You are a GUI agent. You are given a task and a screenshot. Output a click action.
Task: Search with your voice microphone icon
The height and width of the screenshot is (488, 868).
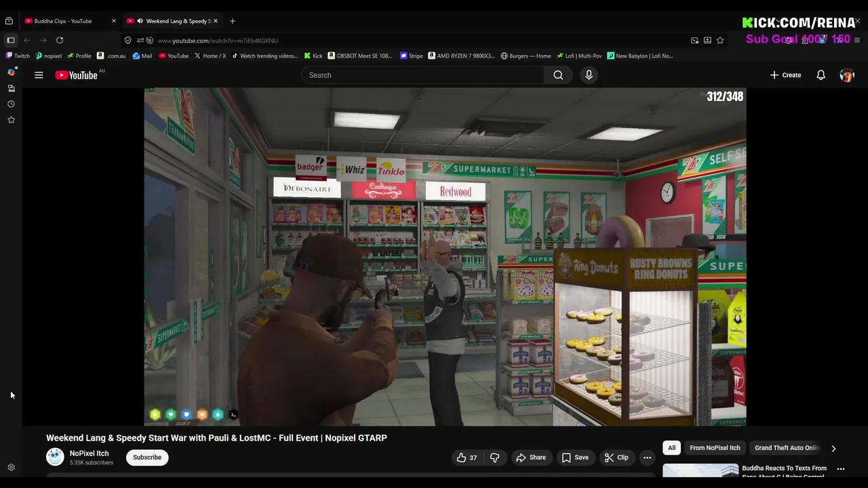pyautogui.click(x=589, y=75)
